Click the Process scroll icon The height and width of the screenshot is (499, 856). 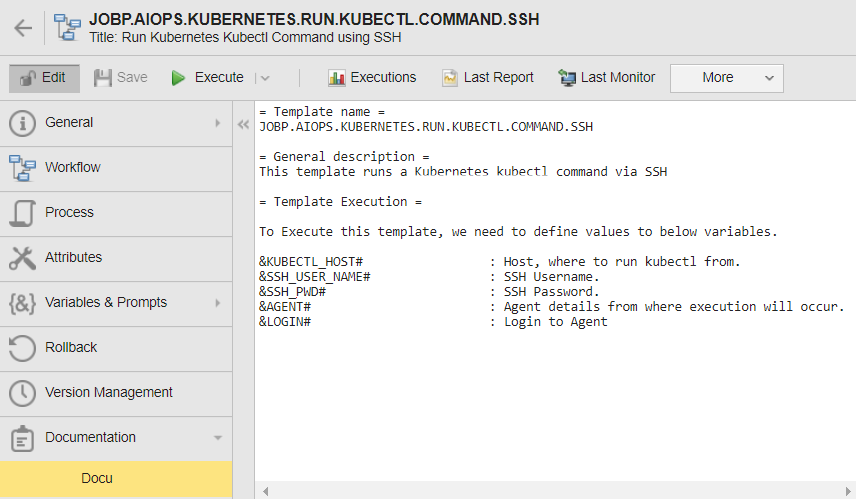[x=22, y=213]
